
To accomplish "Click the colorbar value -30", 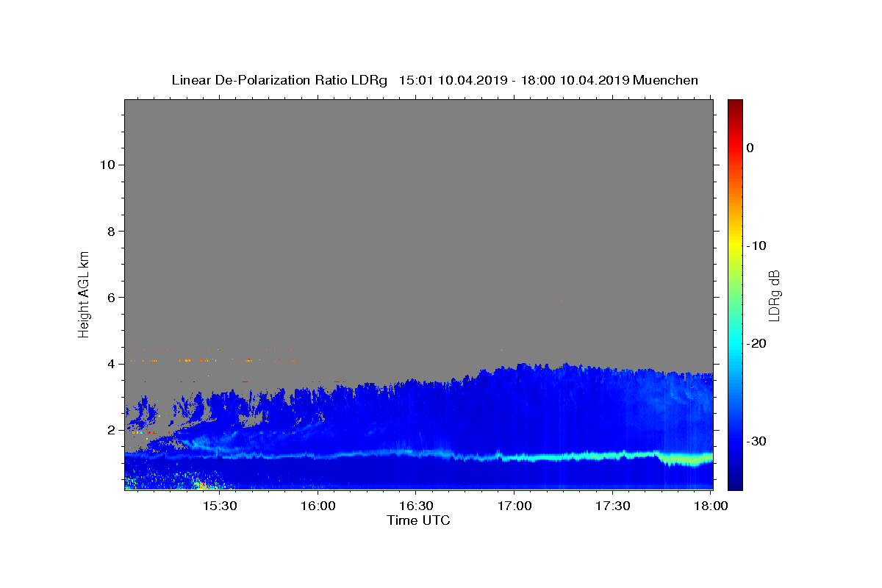I will pyautogui.click(x=756, y=441).
